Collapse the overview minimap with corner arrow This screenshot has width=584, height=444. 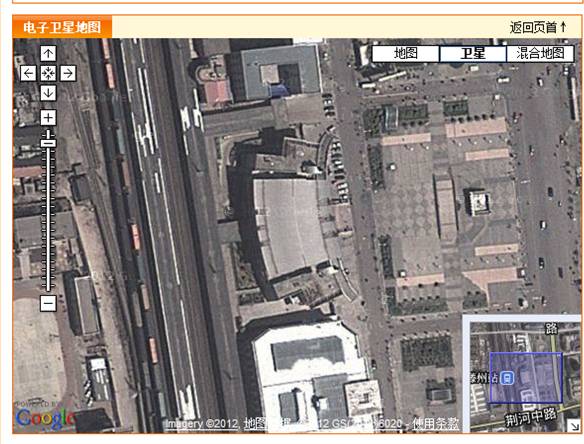(x=575, y=426)
